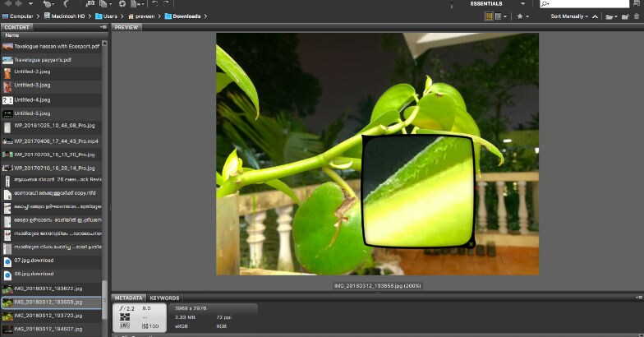This screenshot has height=337, width=644.
Task: Open the Sort Manually dropdown
Action: click(569, 16)
